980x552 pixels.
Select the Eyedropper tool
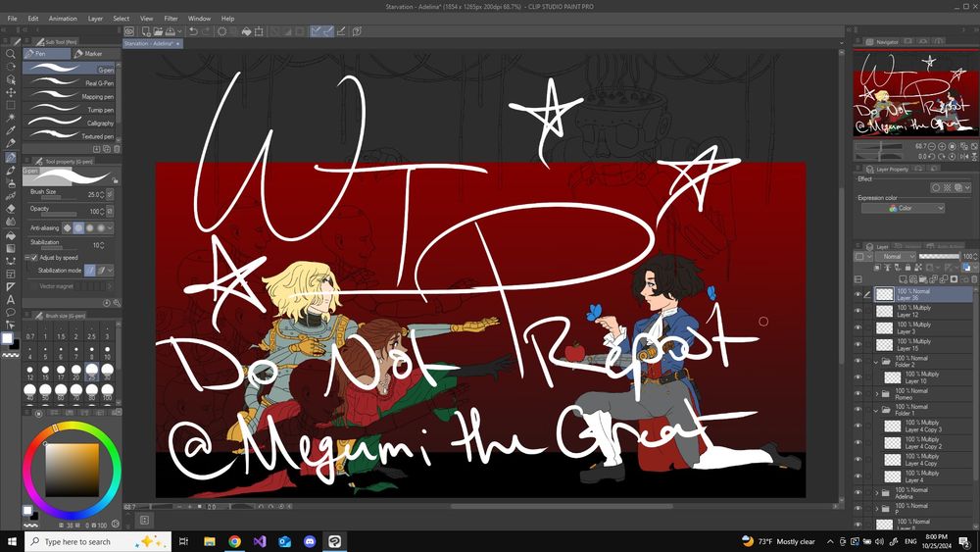pyautogui.click(x=11, y=130)
